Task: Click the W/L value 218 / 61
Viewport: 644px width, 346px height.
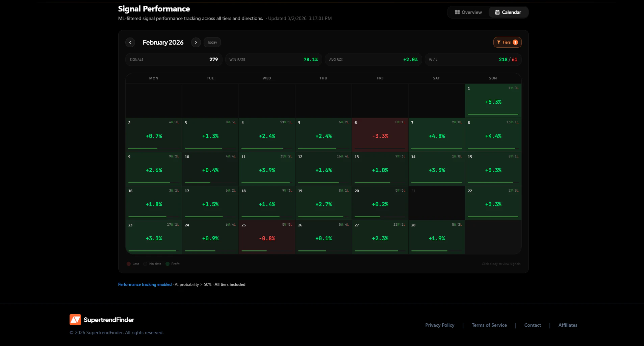Action: click(x=508, y=59)
